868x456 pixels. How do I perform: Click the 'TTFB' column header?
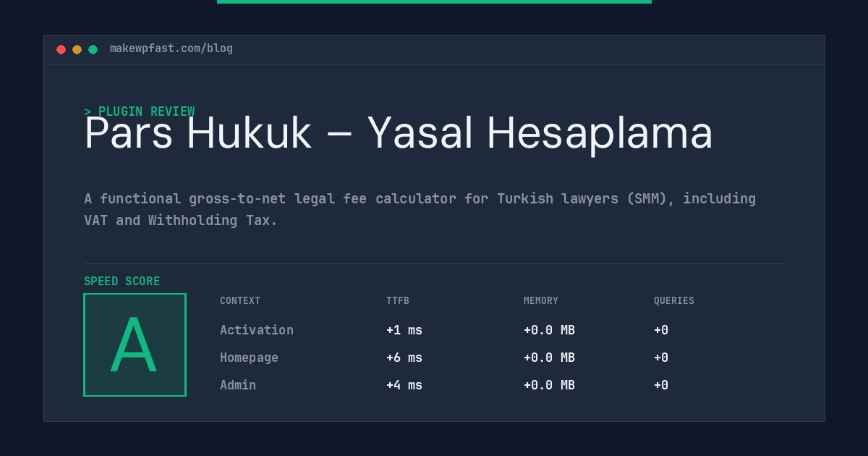[398, 301]
